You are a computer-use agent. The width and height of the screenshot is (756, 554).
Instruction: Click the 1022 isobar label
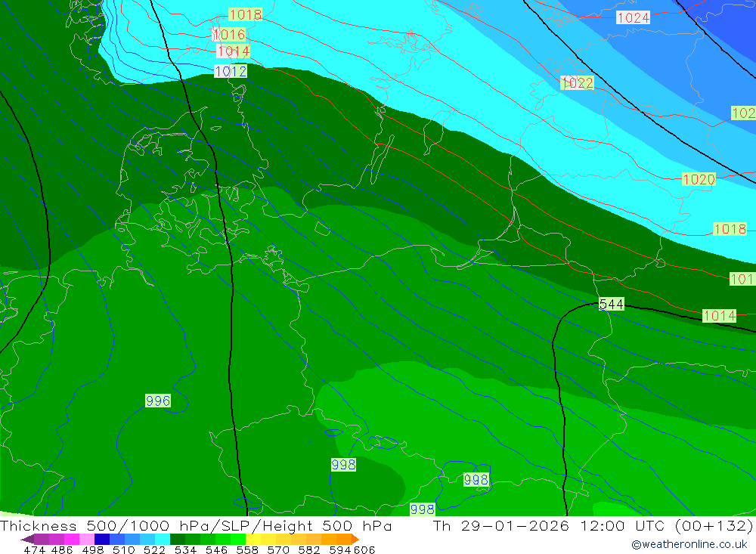577,83
